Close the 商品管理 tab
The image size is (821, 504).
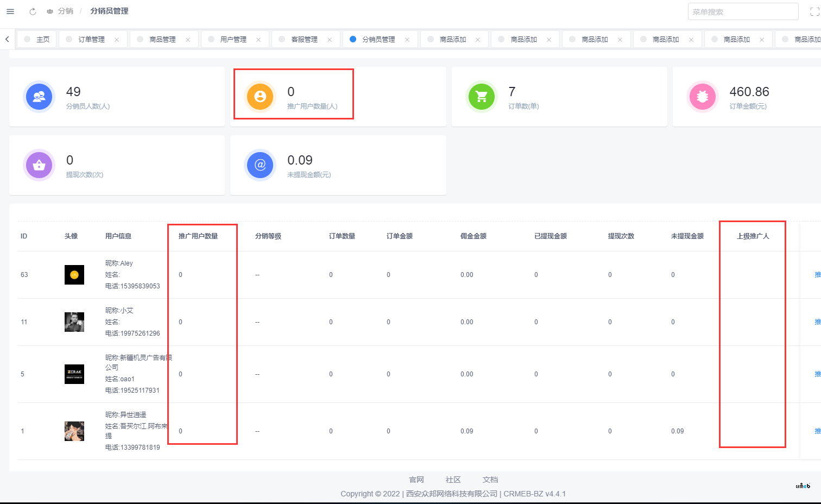pyautogui.click(x=188, y=40)
